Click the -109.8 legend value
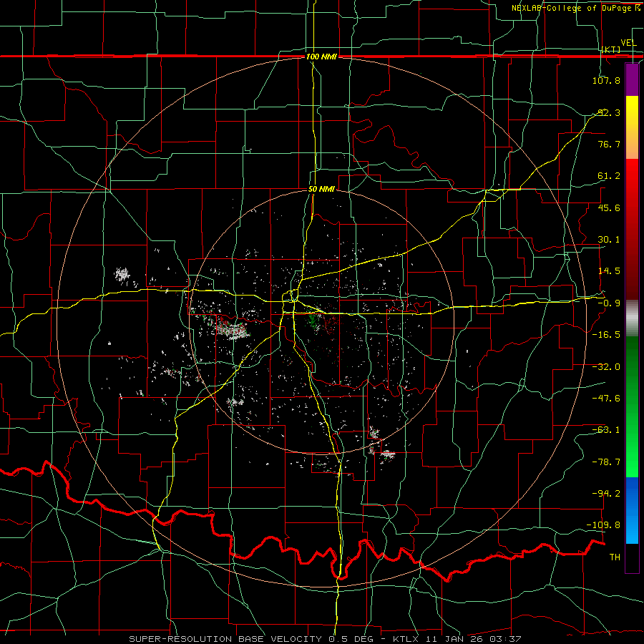This screenshot has width=644, height=644. pos(604,525)
